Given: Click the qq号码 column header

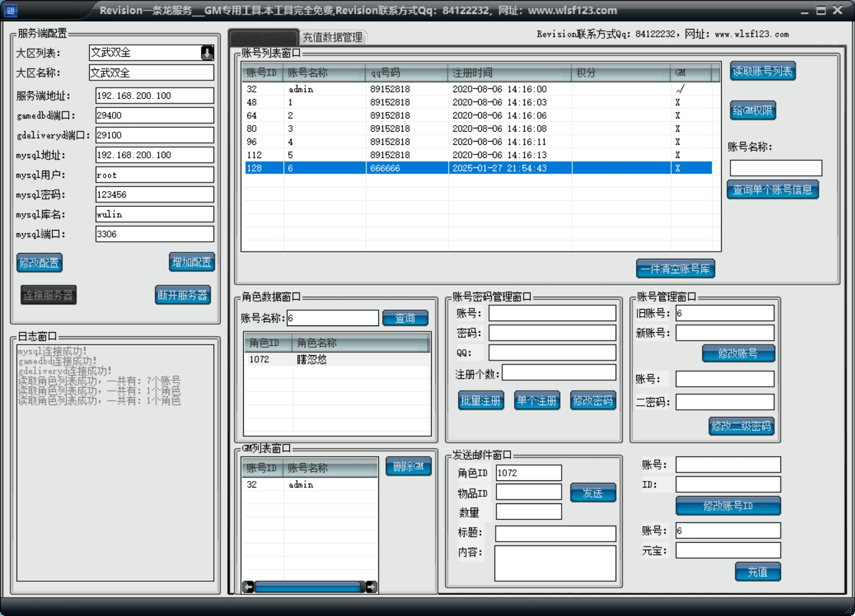Looking at the screenshot, I should (x=407, y=72).
